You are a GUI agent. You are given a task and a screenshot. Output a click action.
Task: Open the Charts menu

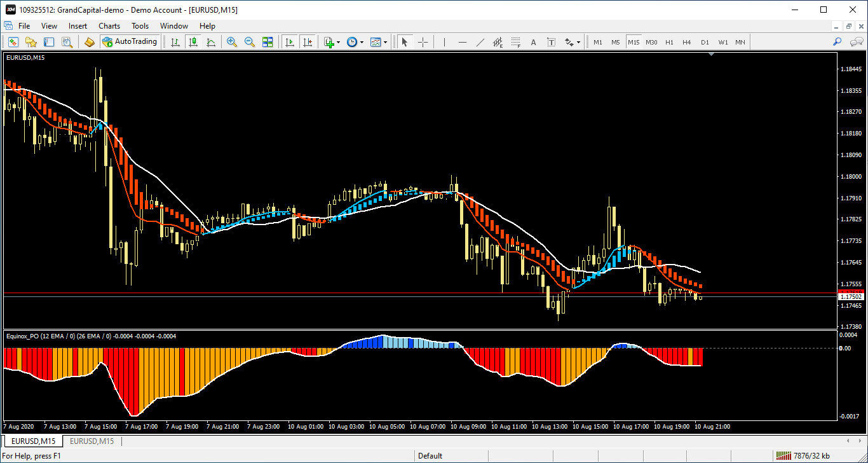[x=109, y=26]
